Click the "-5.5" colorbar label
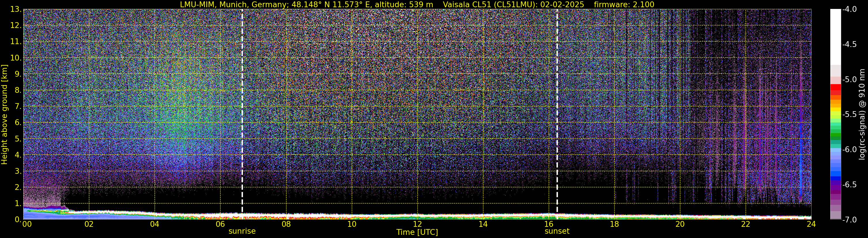Screen dimensions: 868x238 tap(850, 115)
